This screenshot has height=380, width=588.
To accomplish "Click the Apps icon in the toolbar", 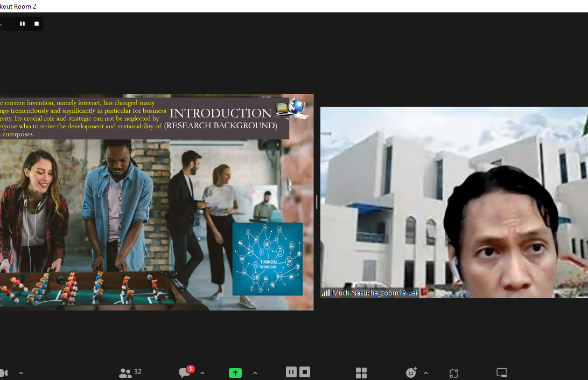I will [x=454, y=373].
